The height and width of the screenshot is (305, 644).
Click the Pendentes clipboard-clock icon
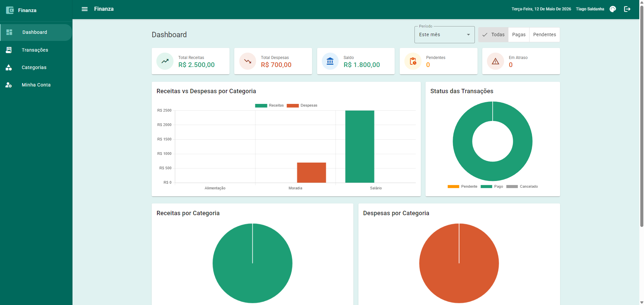point(413,61)
